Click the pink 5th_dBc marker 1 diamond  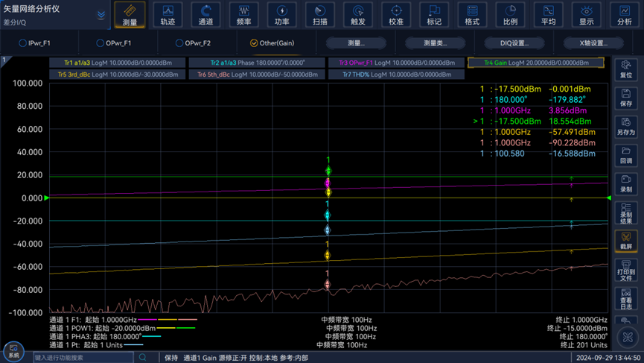[x=328, y=284]
